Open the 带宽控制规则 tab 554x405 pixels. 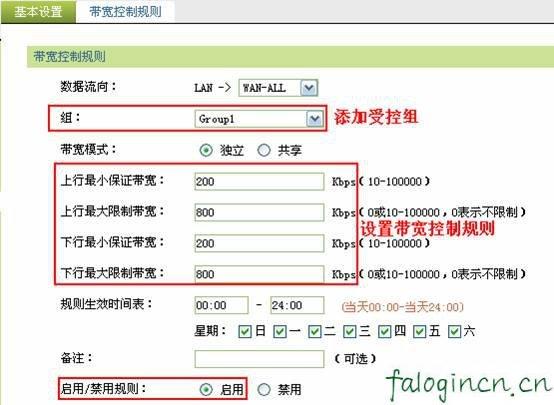point(125,12)
